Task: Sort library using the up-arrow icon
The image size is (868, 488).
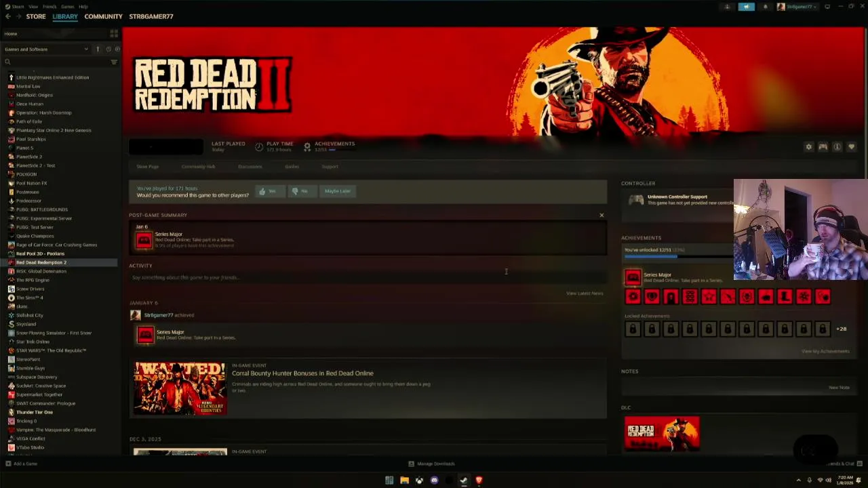Action: [x=98, y=49]
